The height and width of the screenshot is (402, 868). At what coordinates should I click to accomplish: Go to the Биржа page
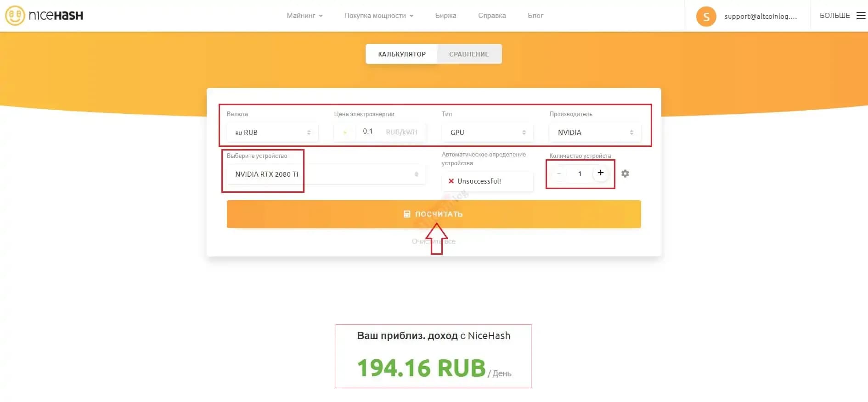click(445, 16)
